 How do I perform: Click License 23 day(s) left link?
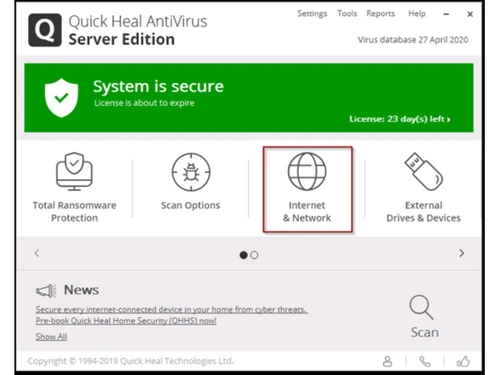[400, 119]
